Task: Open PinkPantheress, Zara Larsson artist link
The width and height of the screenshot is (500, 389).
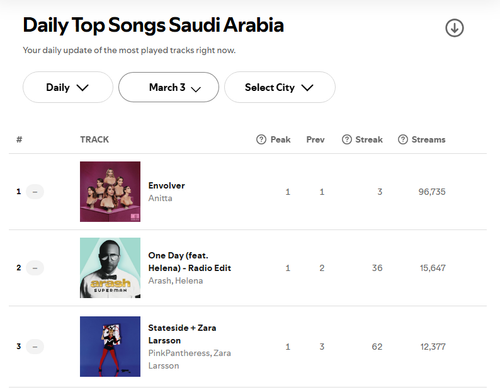Action: point(189,359)
